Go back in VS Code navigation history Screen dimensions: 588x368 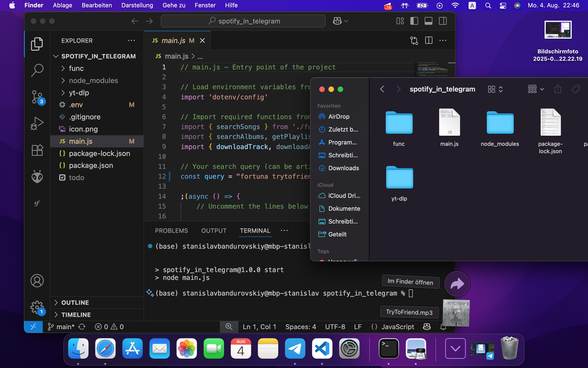coord(135,21)
